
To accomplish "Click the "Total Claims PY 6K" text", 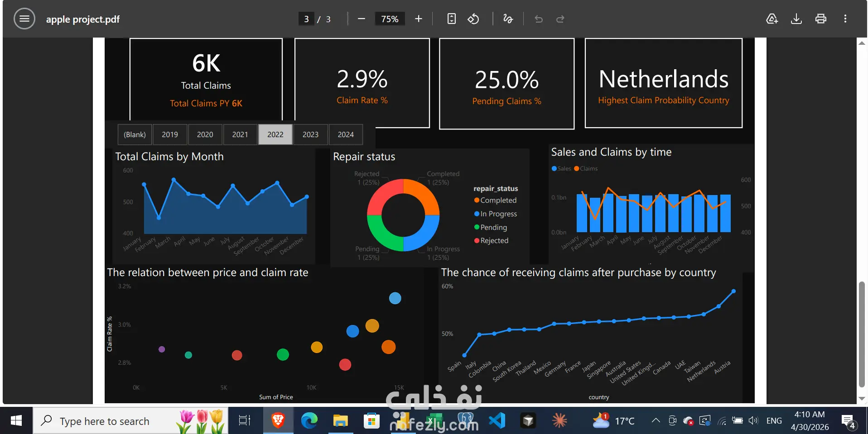I will [206, 103].
